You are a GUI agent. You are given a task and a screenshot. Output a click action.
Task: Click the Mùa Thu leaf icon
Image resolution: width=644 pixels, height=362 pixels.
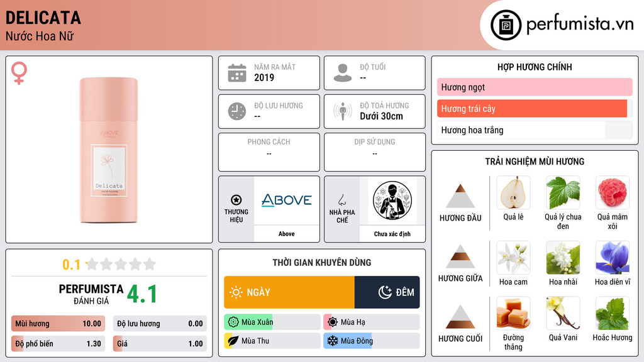233,341
